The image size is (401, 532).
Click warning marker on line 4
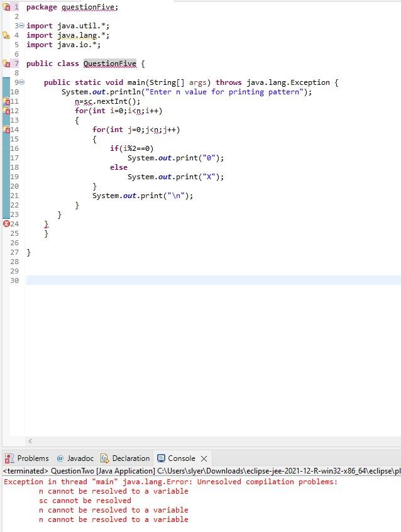coord(6,35)
